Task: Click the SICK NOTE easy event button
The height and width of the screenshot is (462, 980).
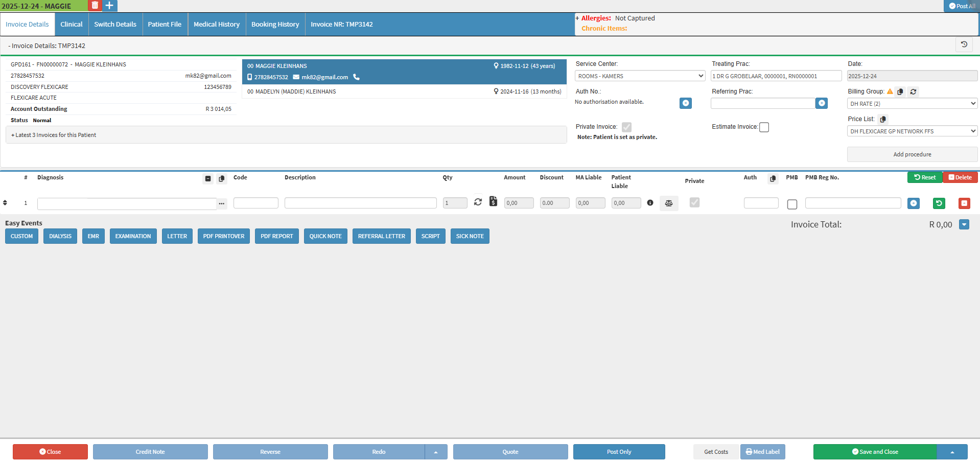Action: (470, 236)
